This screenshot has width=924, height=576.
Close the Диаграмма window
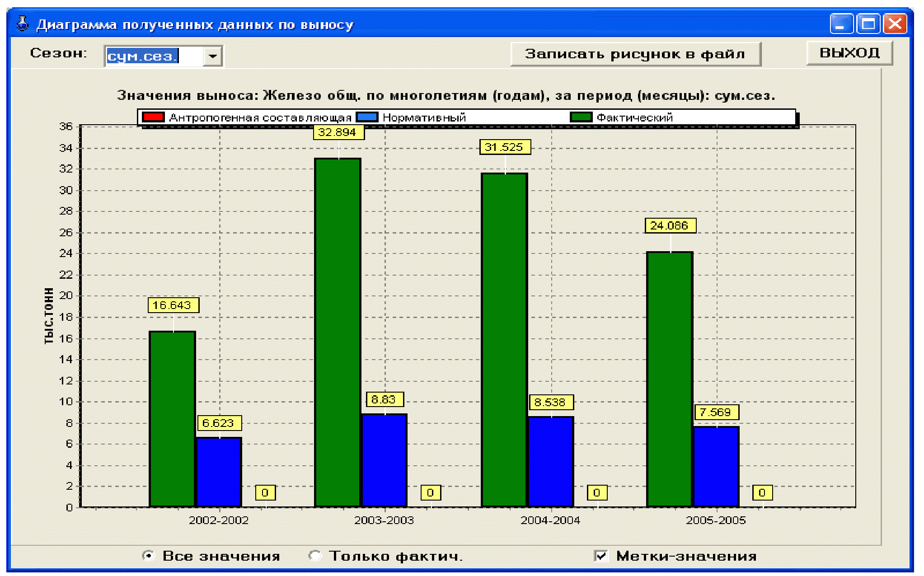pos(895,23)
